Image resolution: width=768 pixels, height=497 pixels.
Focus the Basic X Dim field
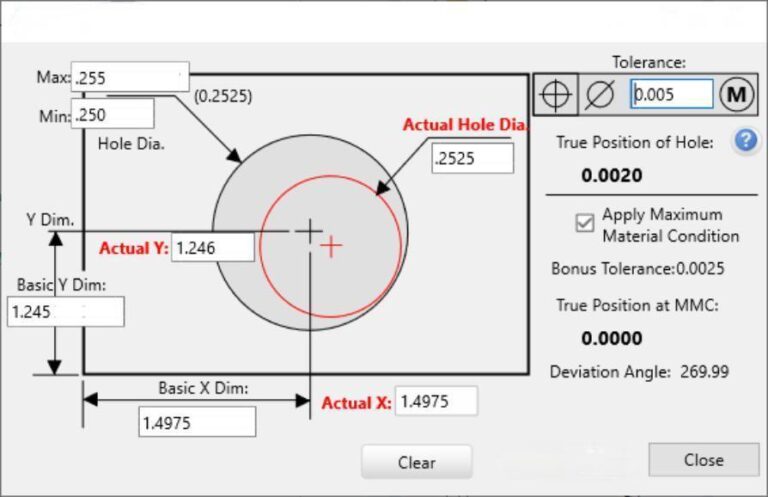tap(197, 422)
